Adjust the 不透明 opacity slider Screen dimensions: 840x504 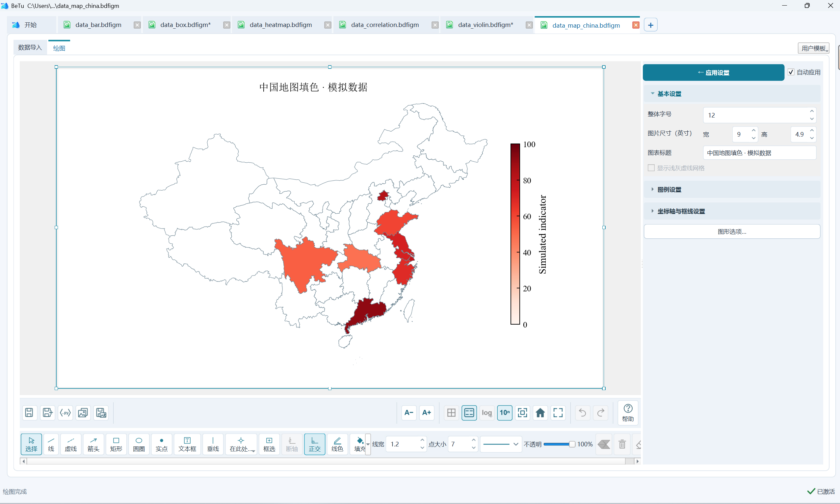coord(559,444)
